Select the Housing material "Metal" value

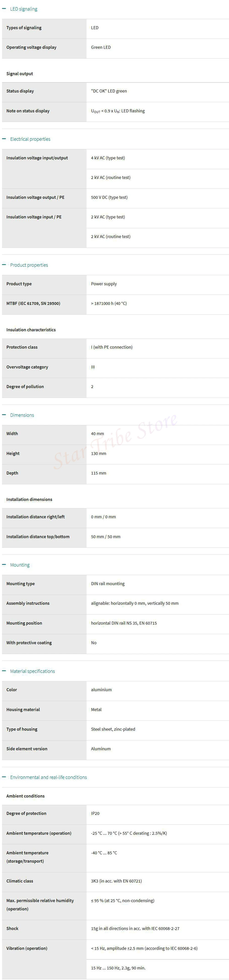(96, 709)
